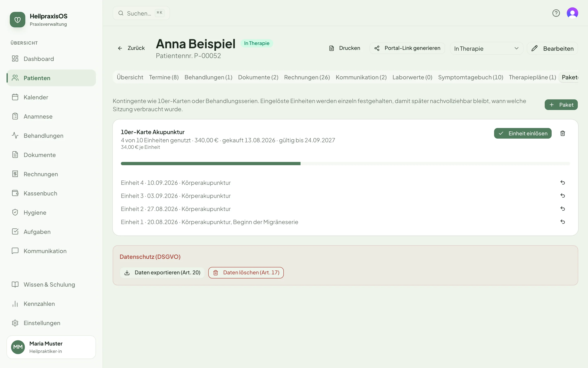Click the In Therapie status badge
The height and width of the screenshot is (368, 588).
pos(257,43)
